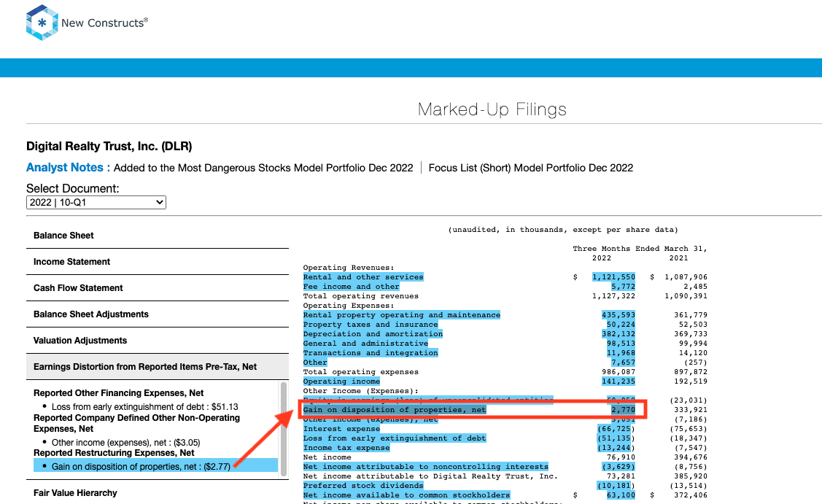
Task: Select Loss from early extinguishment of debt : $51.13
Action: tap(144, 407)
